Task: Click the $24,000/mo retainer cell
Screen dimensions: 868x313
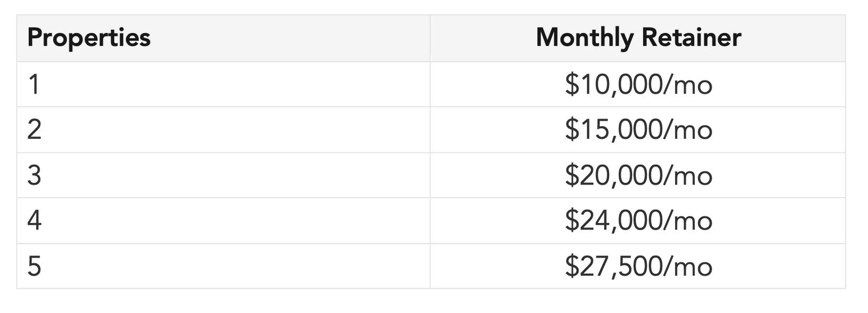Action: tap(638, 221)
